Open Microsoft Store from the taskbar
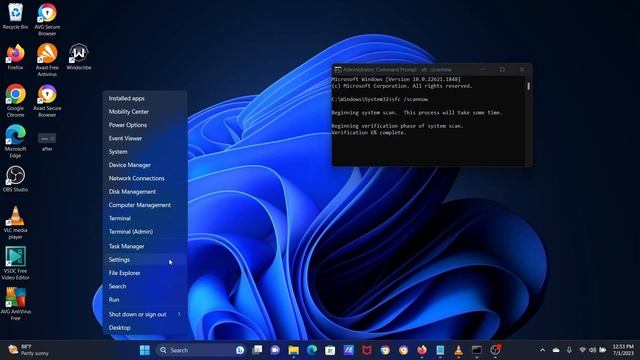The height and width of the screenshot is (360, 640). pos(330,350)
